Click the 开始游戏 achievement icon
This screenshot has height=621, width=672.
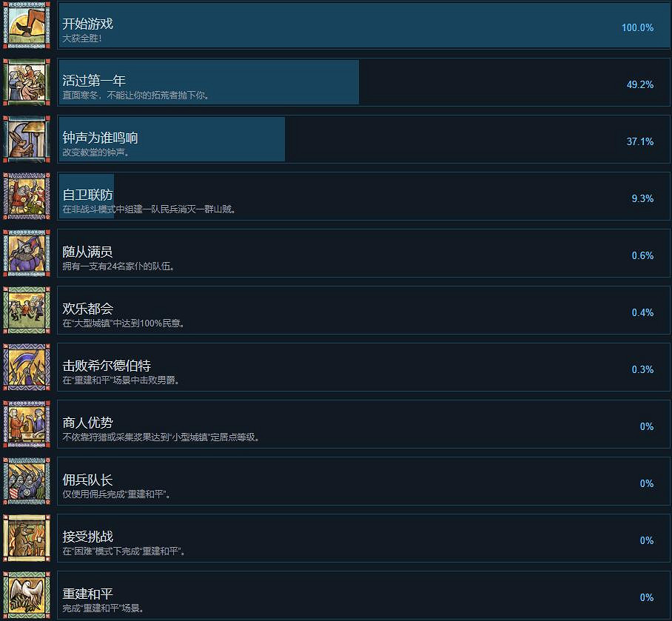pos(27,25)
